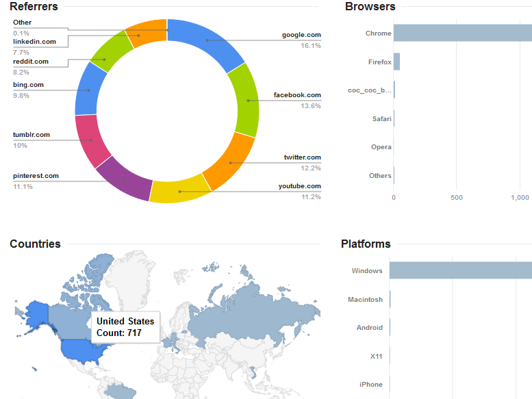Select the Other referrer label

(x=23, y=23)
